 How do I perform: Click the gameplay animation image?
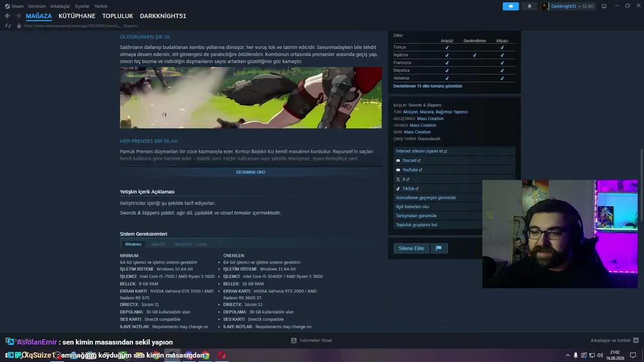[x=251, y=98]
